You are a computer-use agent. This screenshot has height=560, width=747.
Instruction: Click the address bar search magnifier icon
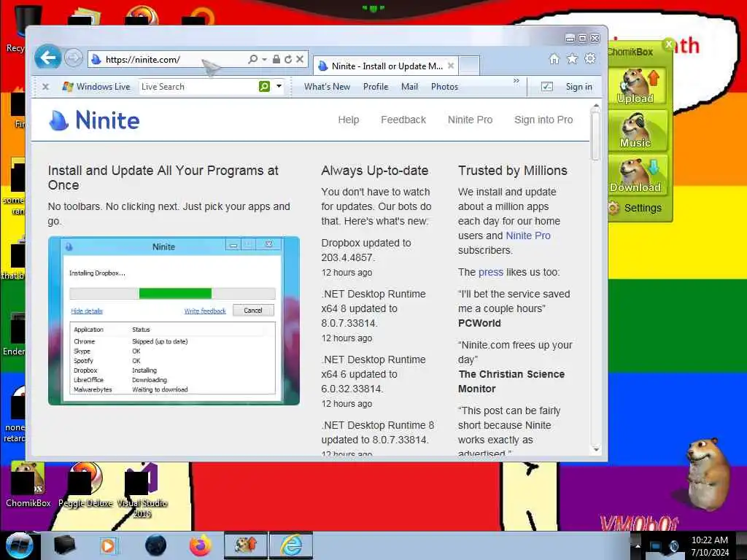(x=252, y=59)
